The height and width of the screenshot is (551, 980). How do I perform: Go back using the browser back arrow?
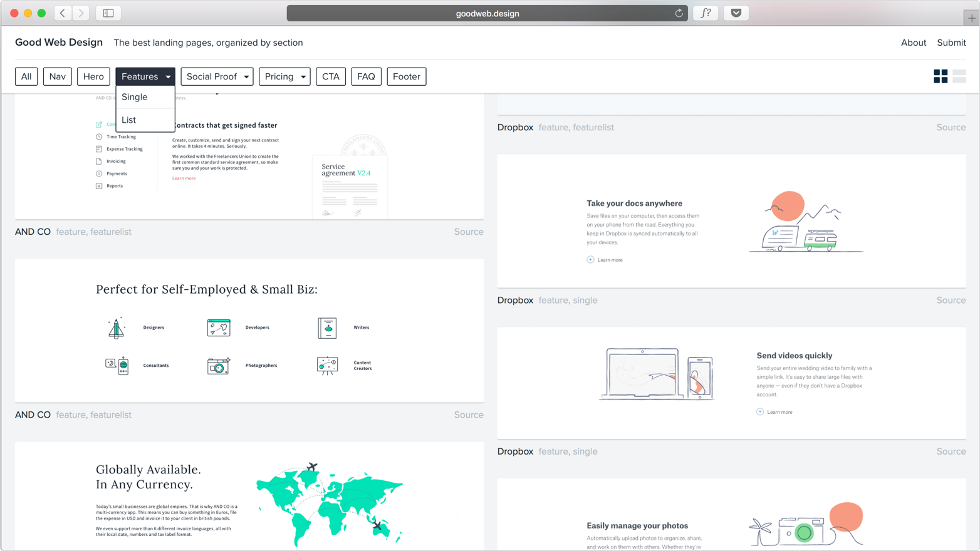point(63,13)
